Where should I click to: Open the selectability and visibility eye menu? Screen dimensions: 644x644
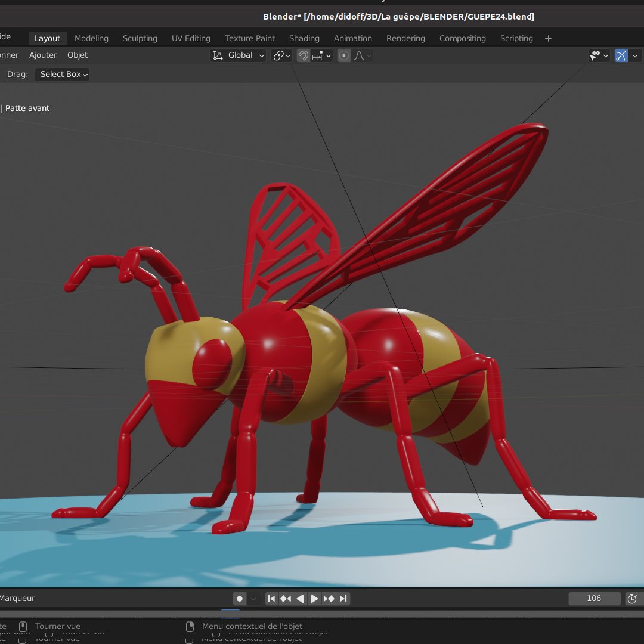[599, 55]
